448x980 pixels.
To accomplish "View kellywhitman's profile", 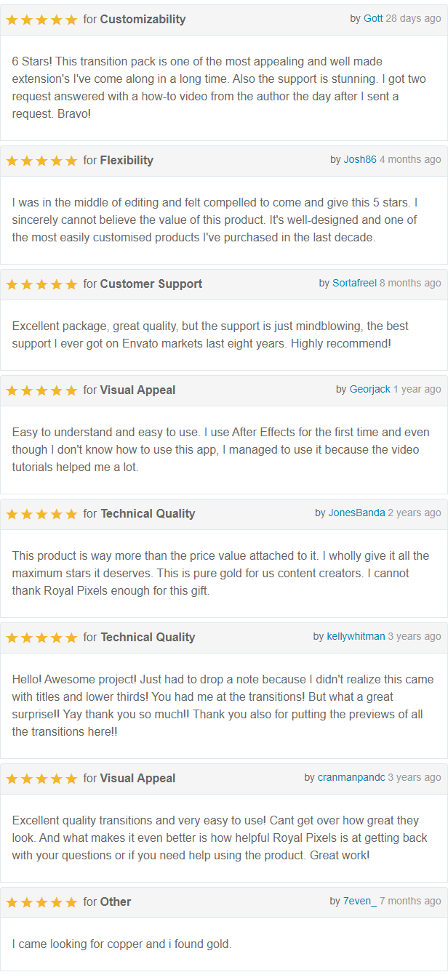I will [356, 636].
